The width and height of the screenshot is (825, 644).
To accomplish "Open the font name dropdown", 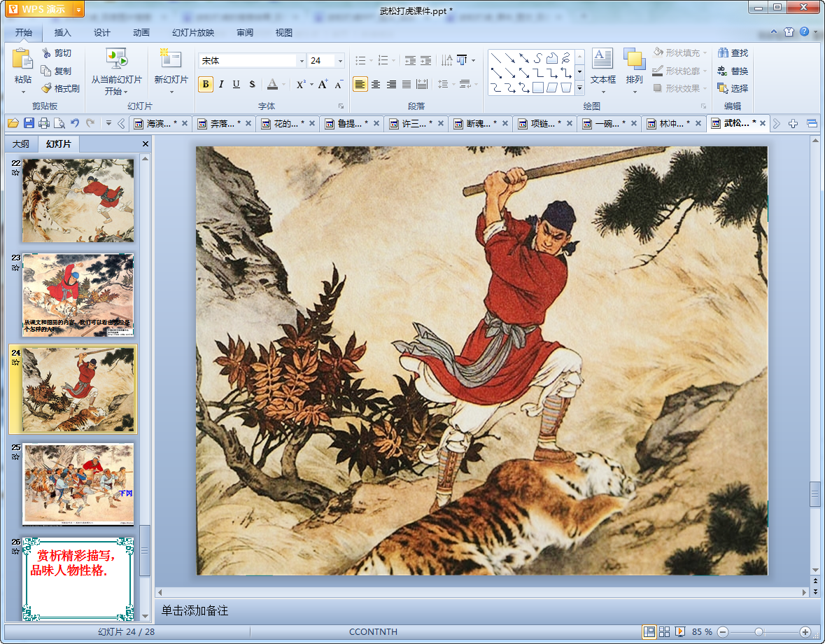I will (x=302, y=60).
